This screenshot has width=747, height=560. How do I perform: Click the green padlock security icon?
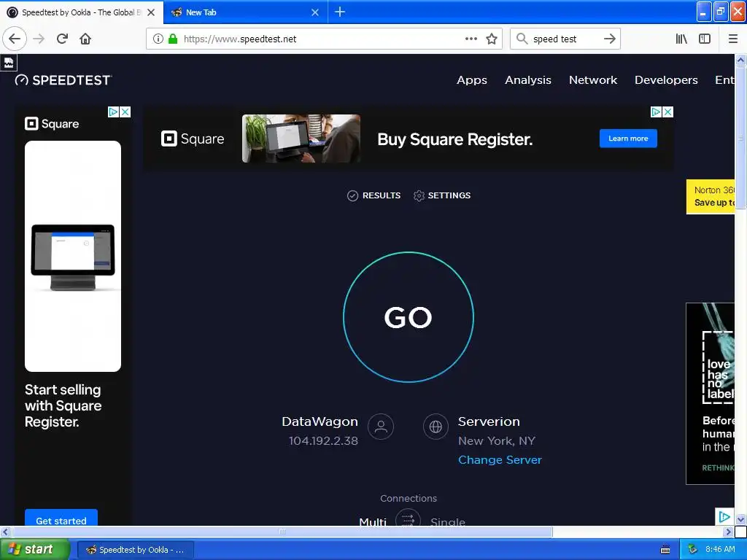[173, 39]
